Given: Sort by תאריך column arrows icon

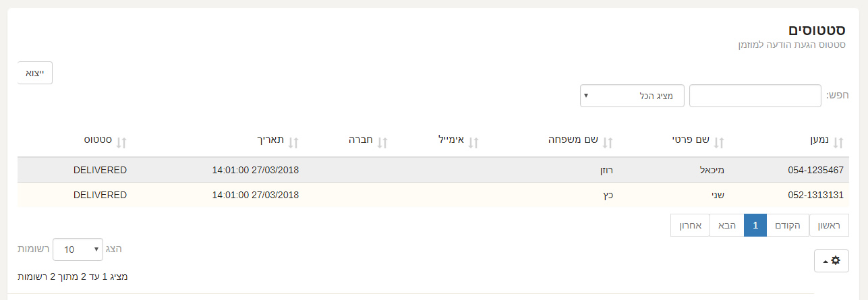Looking at the screenshot, I should (293, 142).
